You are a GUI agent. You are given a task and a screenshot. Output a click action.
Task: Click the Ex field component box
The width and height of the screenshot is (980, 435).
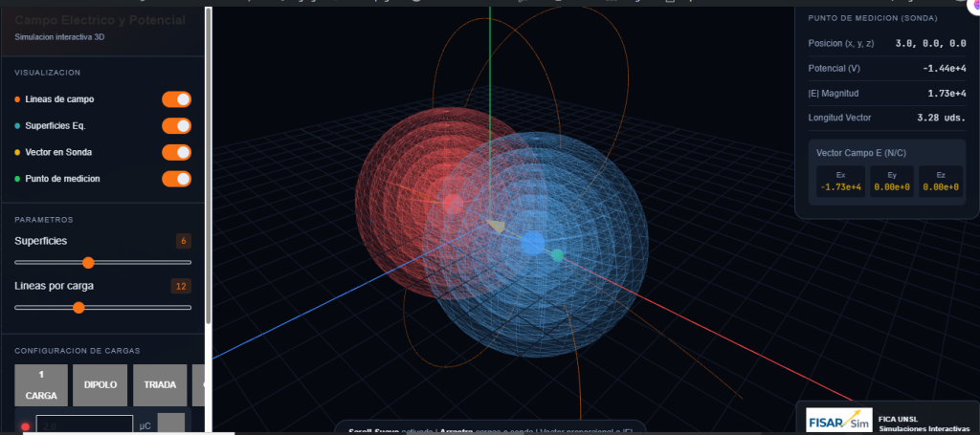840,182
